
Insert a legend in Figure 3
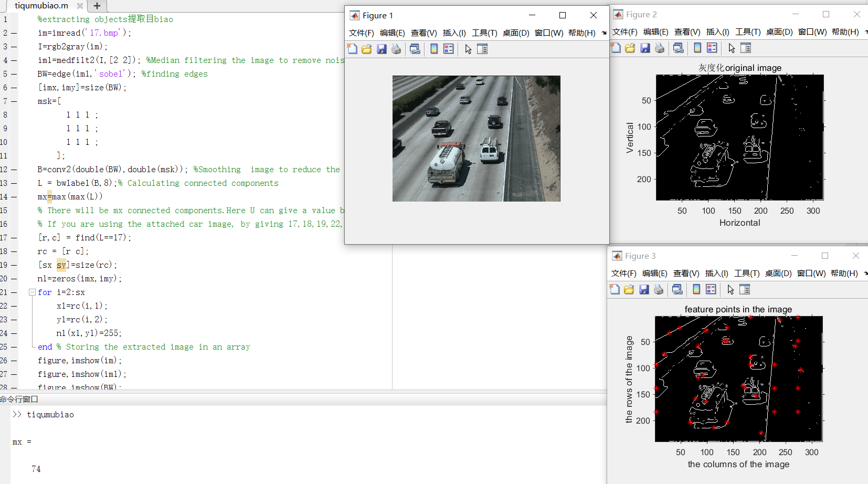point(712,289)
